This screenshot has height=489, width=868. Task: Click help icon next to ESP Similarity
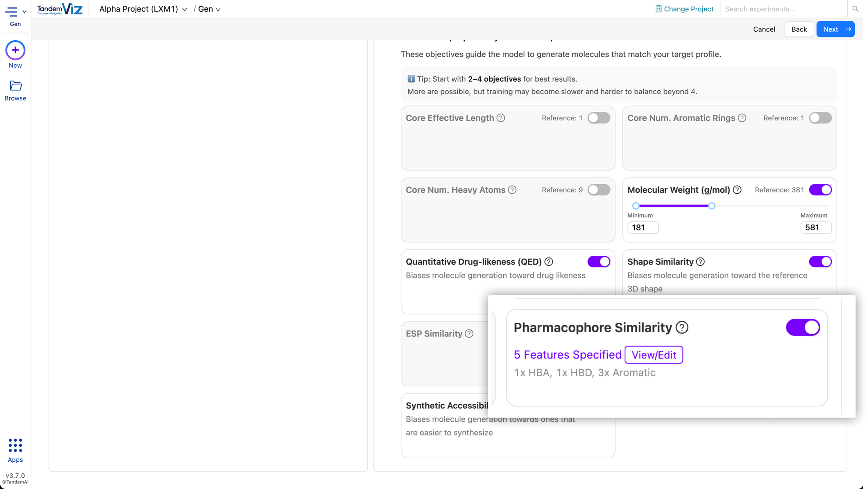(x=469, y=334)
